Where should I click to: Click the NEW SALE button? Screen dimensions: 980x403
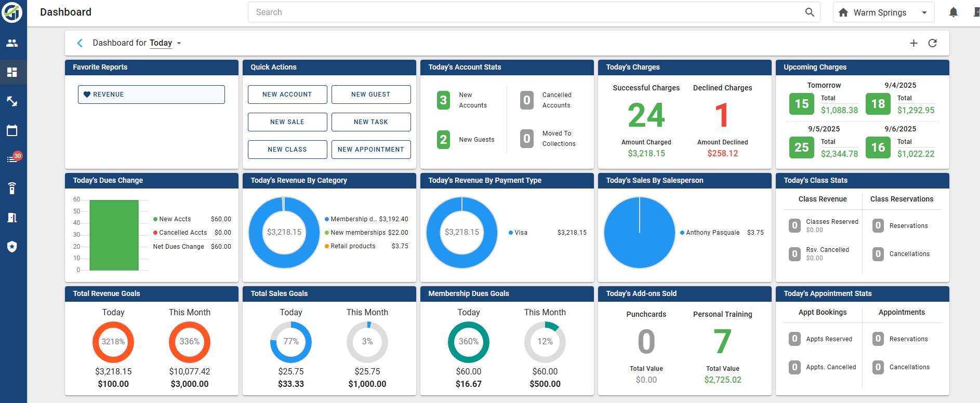[287, 122]
